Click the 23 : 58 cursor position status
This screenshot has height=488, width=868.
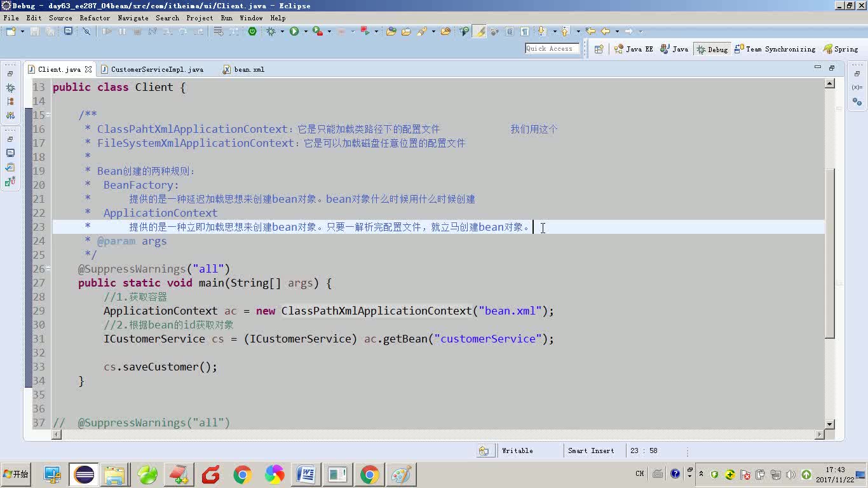pyautogui.click(x=644, y=451)
